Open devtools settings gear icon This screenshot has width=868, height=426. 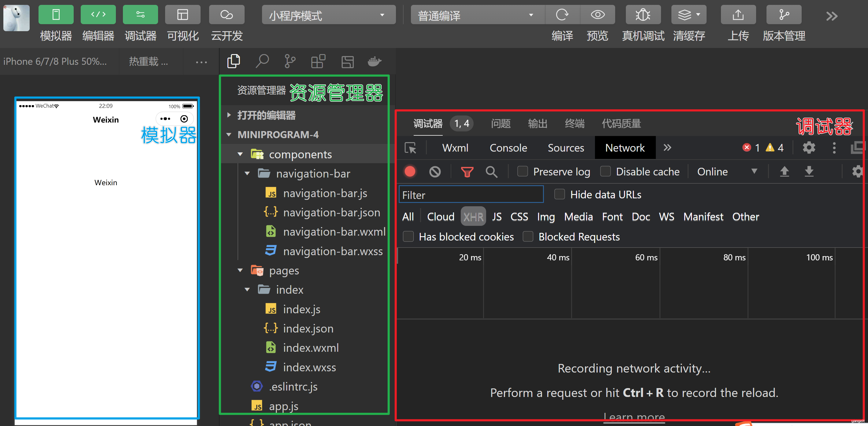click(809, 148)
